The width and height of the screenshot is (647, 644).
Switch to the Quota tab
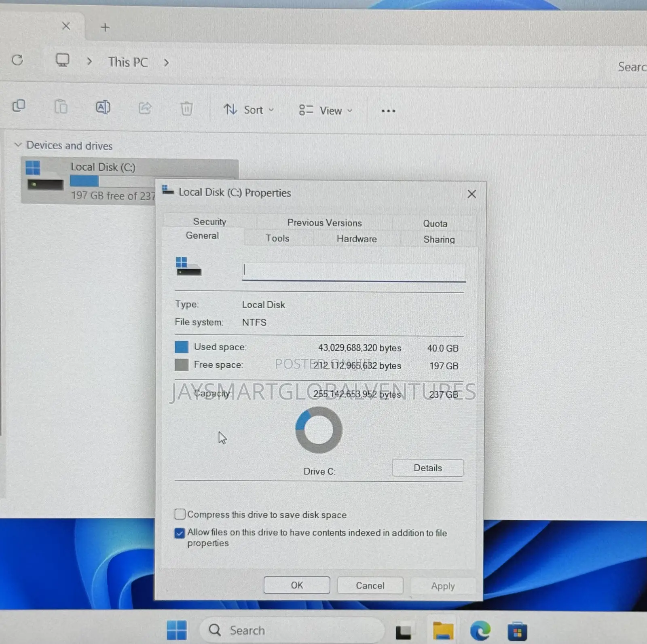(435, 224)
